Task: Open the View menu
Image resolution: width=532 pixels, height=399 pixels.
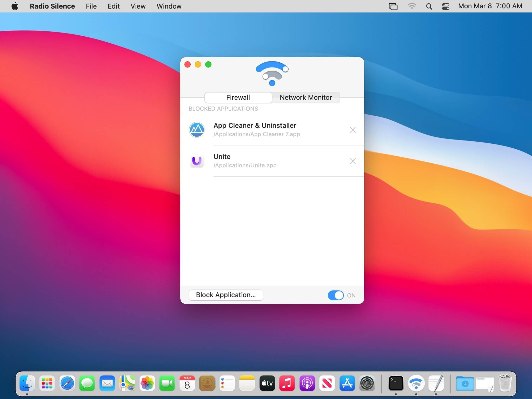Action: point(138,6)
